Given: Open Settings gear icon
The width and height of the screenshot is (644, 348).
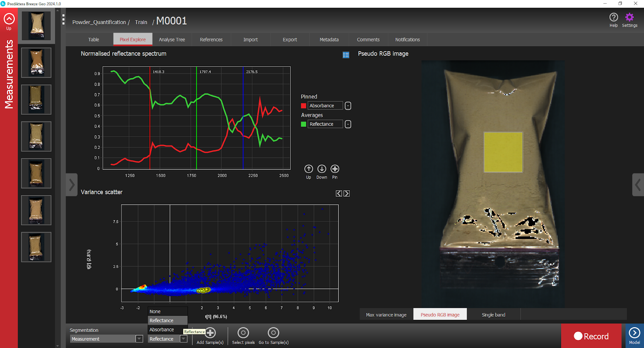Looking at the screenshot, I should click(630, 17).
